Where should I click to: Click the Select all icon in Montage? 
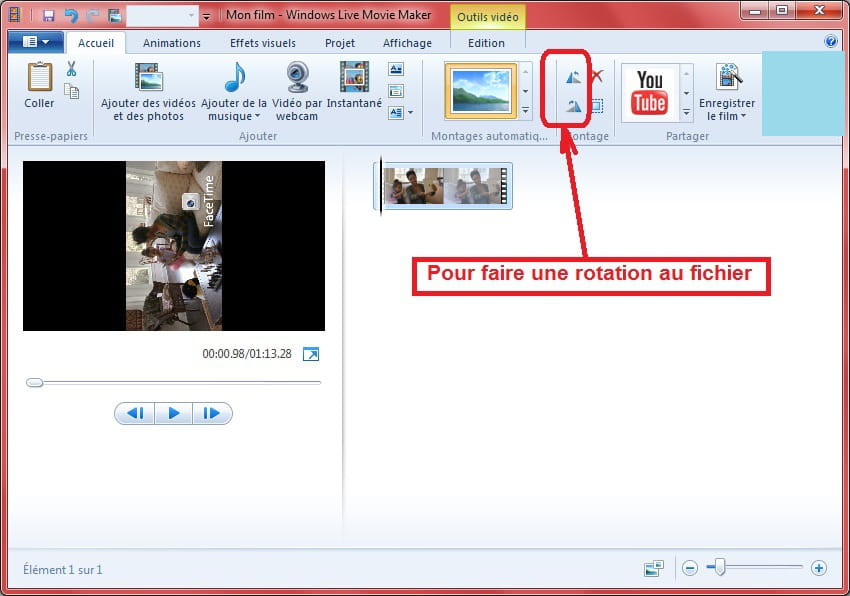tap(597, 105)
